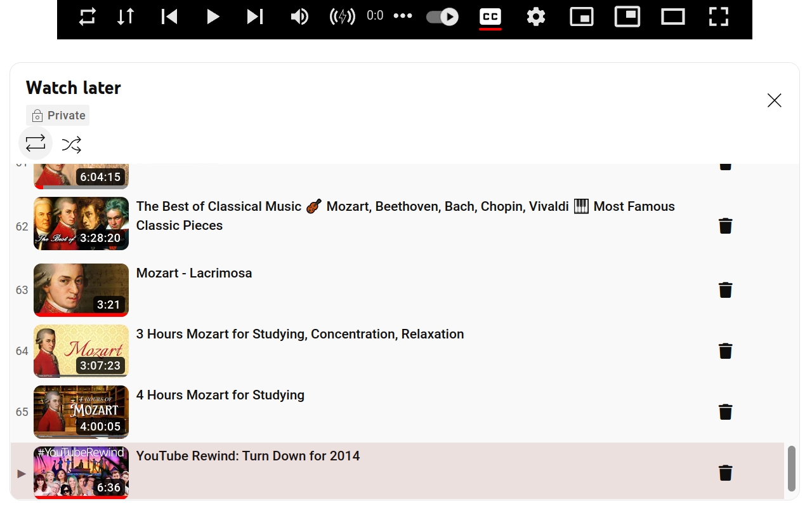Image resolution: width=812 pixels, height=508 pixels.
Task: Select '3 Hours Mozart for Studying, Concentration, Relaxation' title
Action: point(300,334)
